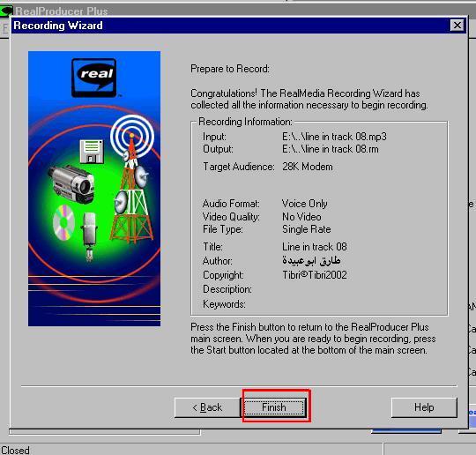Viewport: 476px width, 455px height.
Task: Close the Recording Wizard dialog
Action: pyautogui.click(x=457, y=26)
